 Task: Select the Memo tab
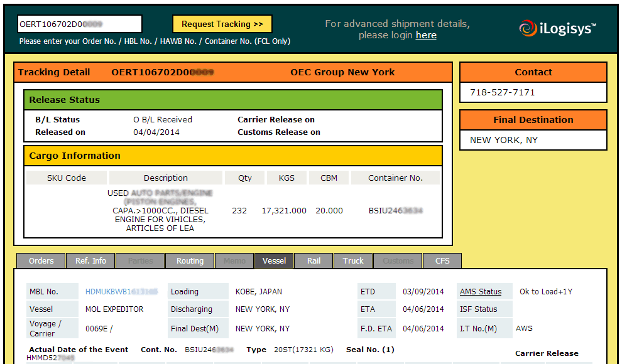pyautogui.click(x=234, y=261)
